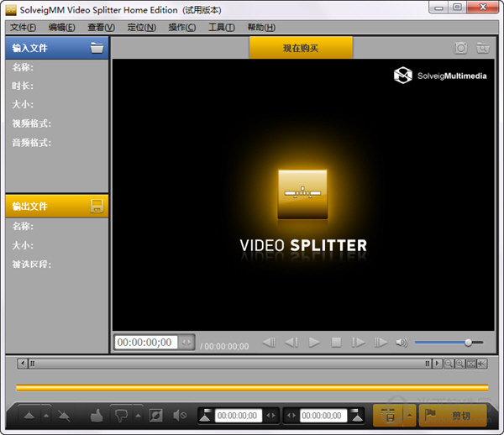This screenshot has width=504, height=435.
Task: Click the 被选区段 label
Action: (32, 265)
